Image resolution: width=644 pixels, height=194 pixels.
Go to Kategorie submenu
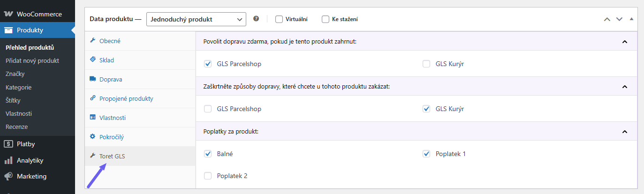pos(19,87)
